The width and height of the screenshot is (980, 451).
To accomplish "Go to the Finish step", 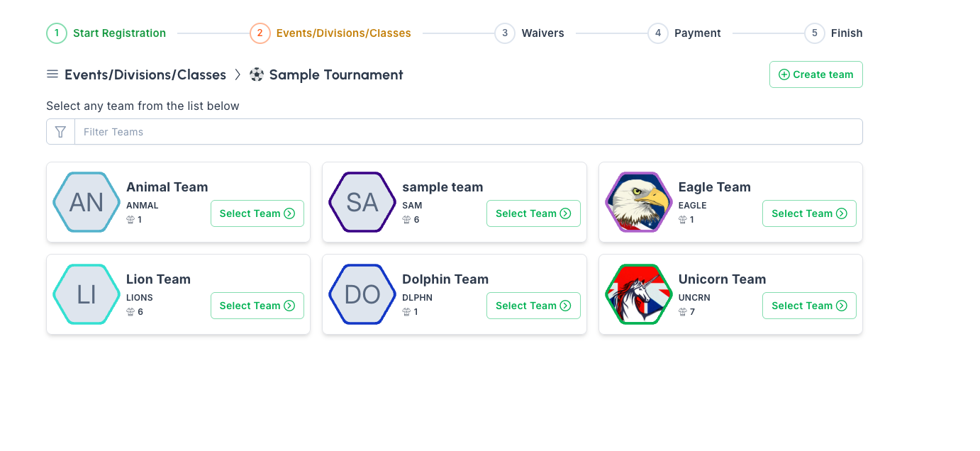I will (834, 33).
